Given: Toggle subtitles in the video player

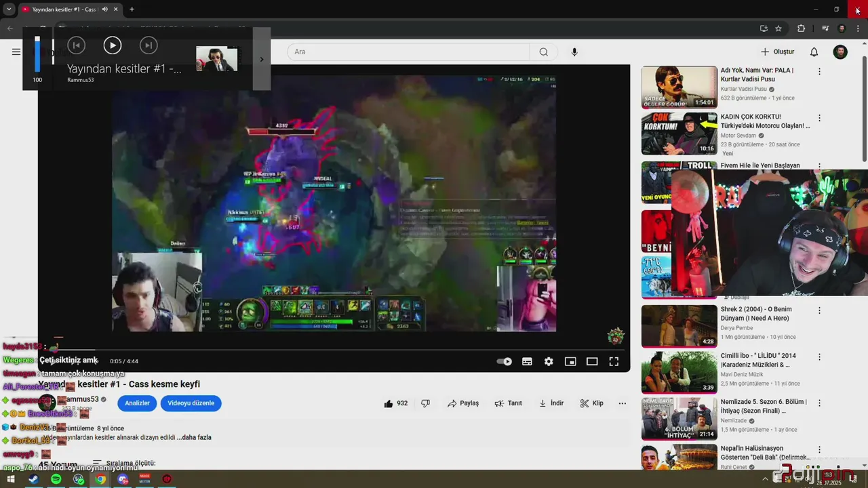Looking at the screenshot, I should tap(527, 362).
